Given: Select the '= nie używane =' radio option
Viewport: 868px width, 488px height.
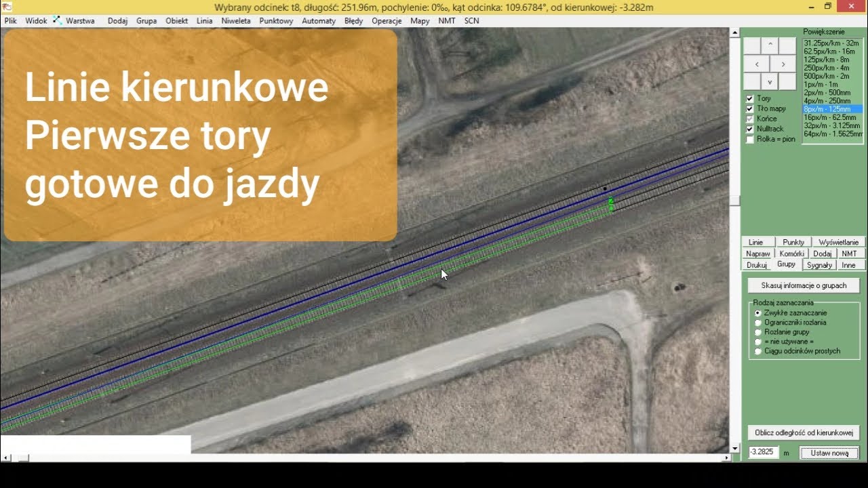Looking at the screenshot, I should [x=758, y=342].
